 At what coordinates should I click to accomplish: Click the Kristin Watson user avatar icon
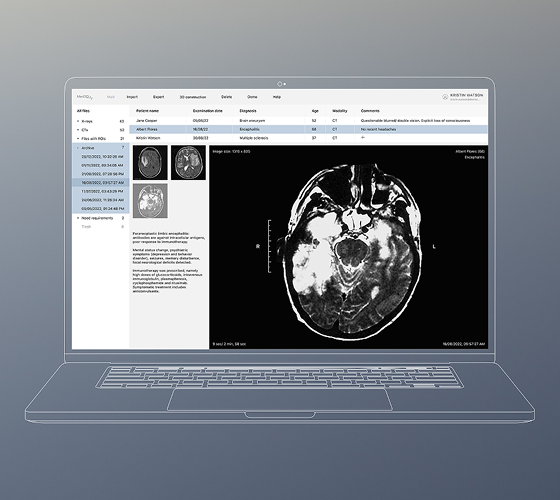pos(445,97)
